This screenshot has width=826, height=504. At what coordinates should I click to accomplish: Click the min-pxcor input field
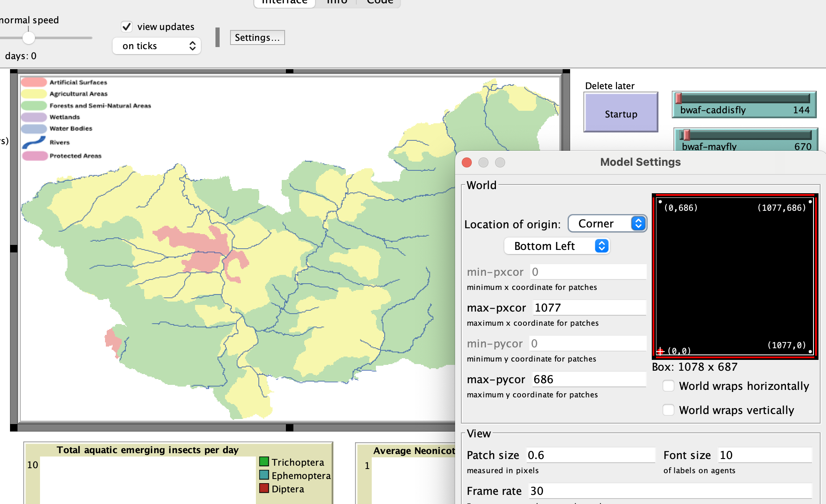tap(588, 272)
